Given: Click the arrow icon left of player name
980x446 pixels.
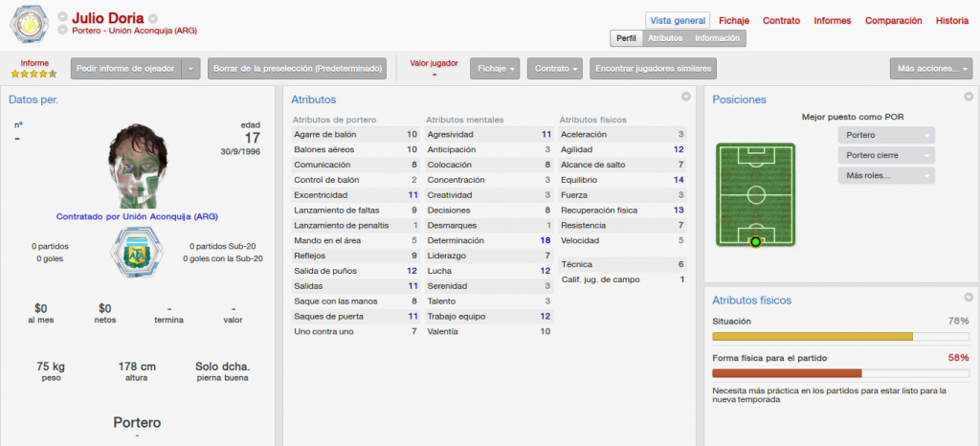Looking at the screenshot, I should tap(62, 18).
